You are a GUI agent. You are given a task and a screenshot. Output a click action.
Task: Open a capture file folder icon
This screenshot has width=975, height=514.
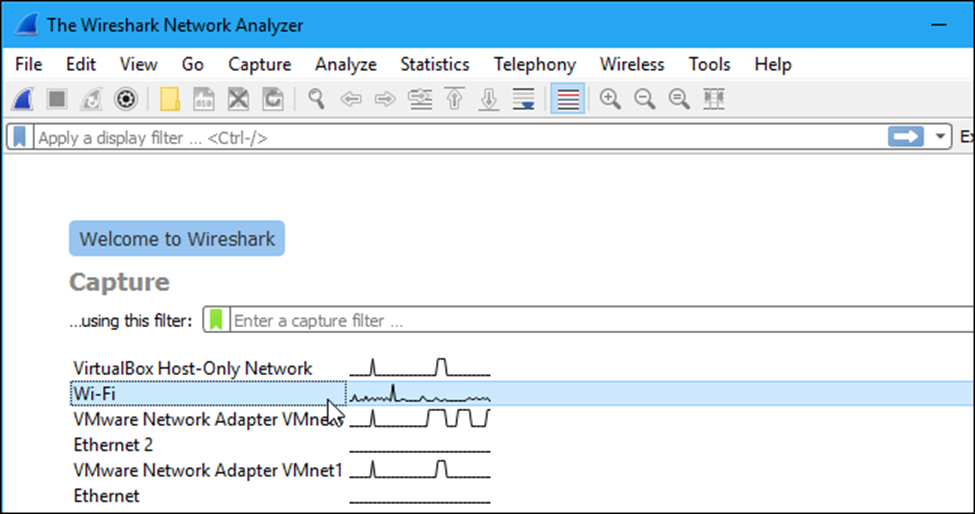click(170, 99)
